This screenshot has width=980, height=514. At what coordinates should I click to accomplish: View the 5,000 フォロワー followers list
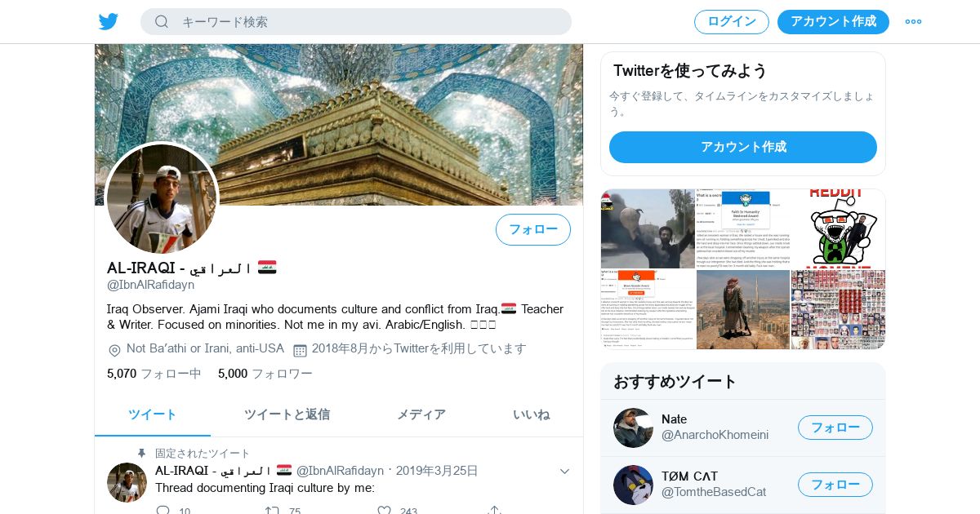tap(265, 374)
